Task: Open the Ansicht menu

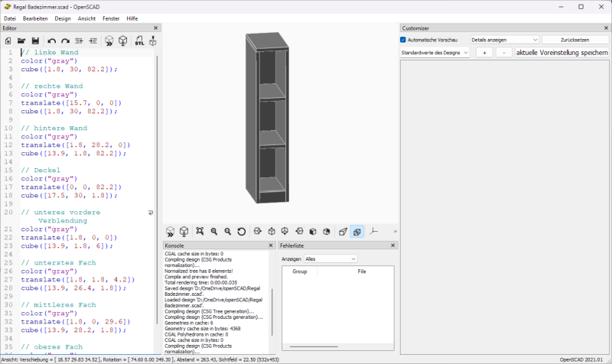Action: click(86, 18)
